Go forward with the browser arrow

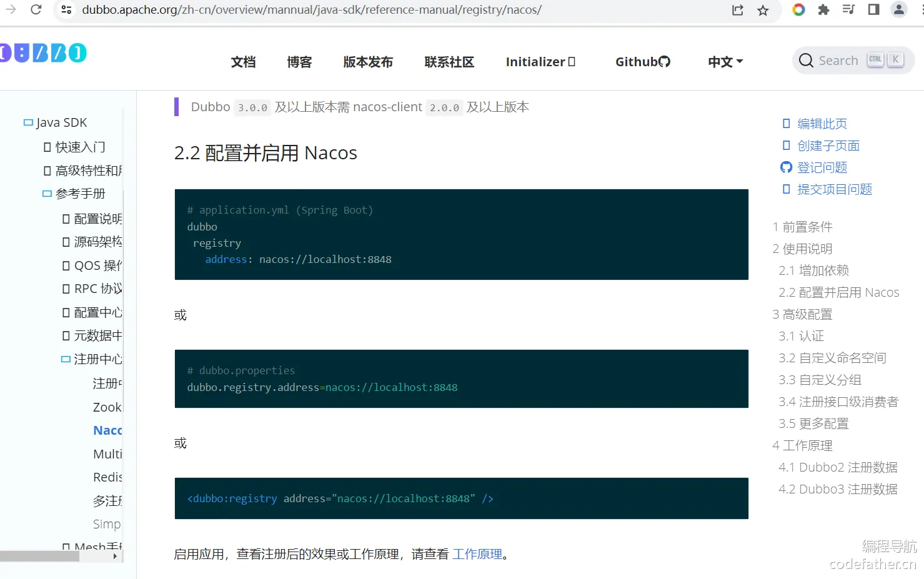tap(11, 9)
